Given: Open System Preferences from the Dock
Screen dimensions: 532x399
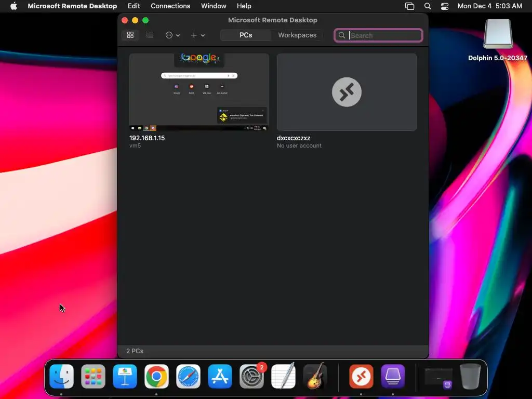Looking at the screenshot, I should tap(252, 376).
